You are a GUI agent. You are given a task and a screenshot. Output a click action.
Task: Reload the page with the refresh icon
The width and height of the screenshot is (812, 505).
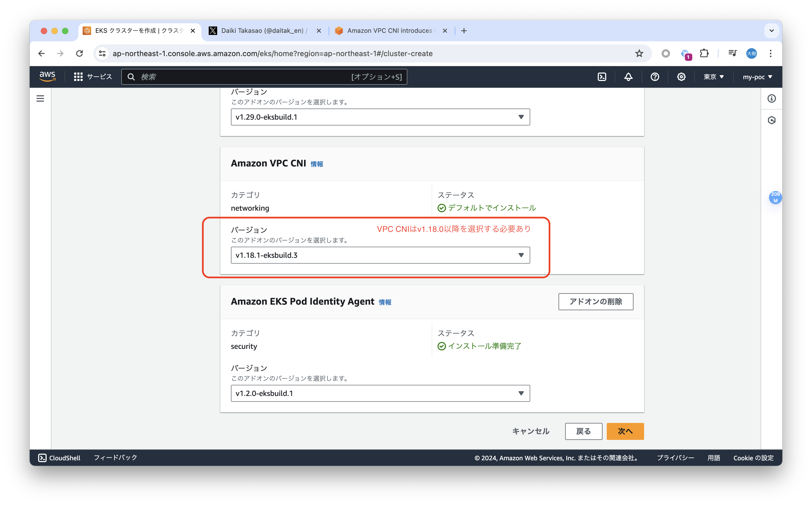(80, 53)
